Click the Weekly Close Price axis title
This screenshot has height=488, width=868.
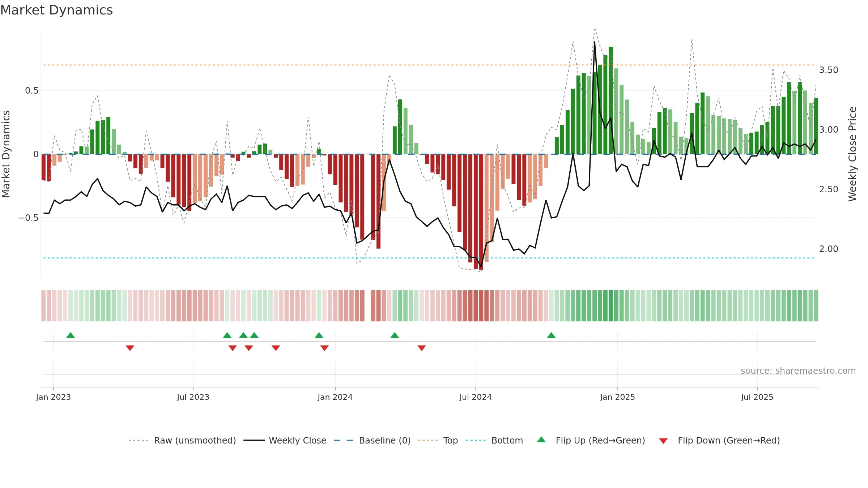pyautogui.click(x=852, y=154)
